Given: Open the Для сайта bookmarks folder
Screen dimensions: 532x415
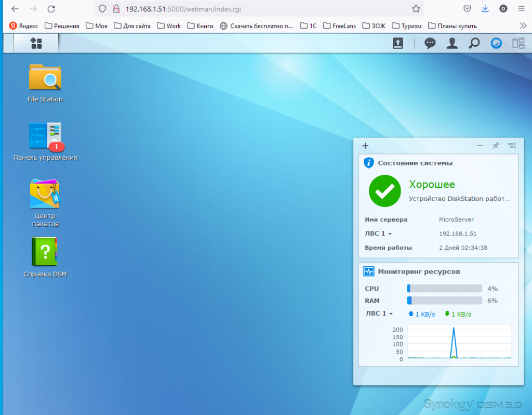Looking at the screenshot, I should tap(132, 26).
